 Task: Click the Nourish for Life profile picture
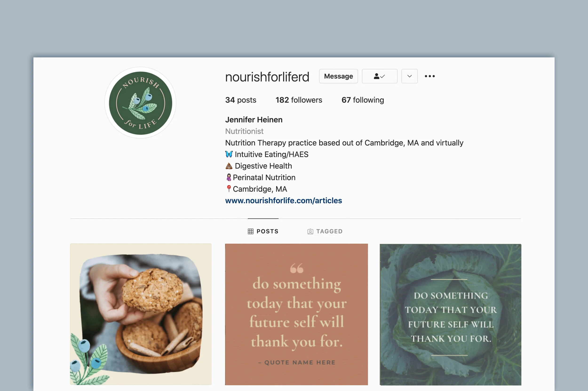pos(140,103)
